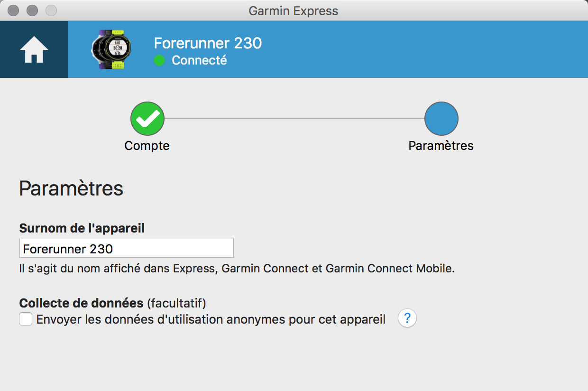
Task: Close the Garmin Express window
Action: [x=14, y=10]
